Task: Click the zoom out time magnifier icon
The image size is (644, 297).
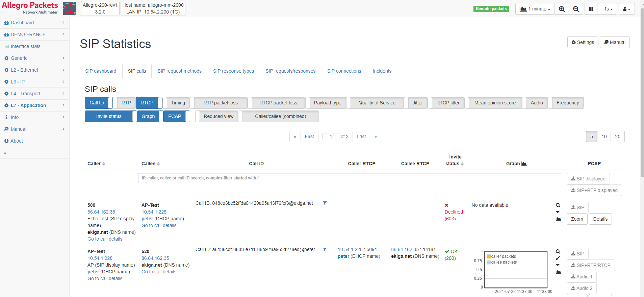Action: pos(576,9)
